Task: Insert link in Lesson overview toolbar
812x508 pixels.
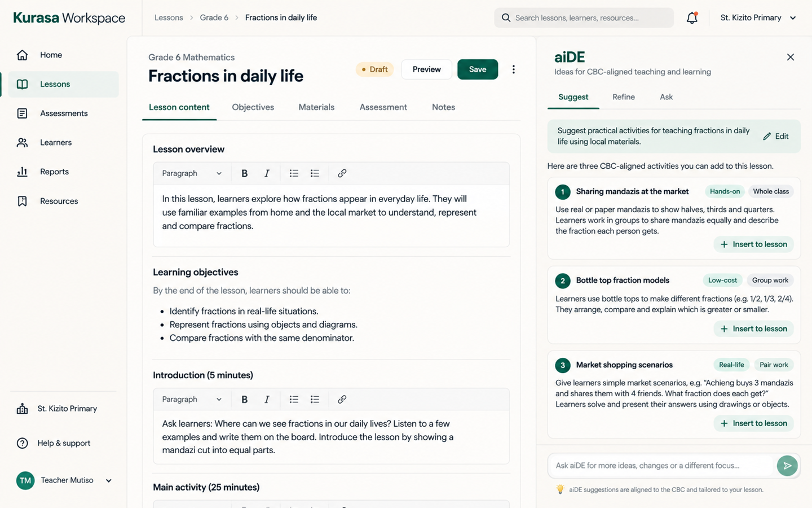Action: pyautogui.click(x=342, y=173)
